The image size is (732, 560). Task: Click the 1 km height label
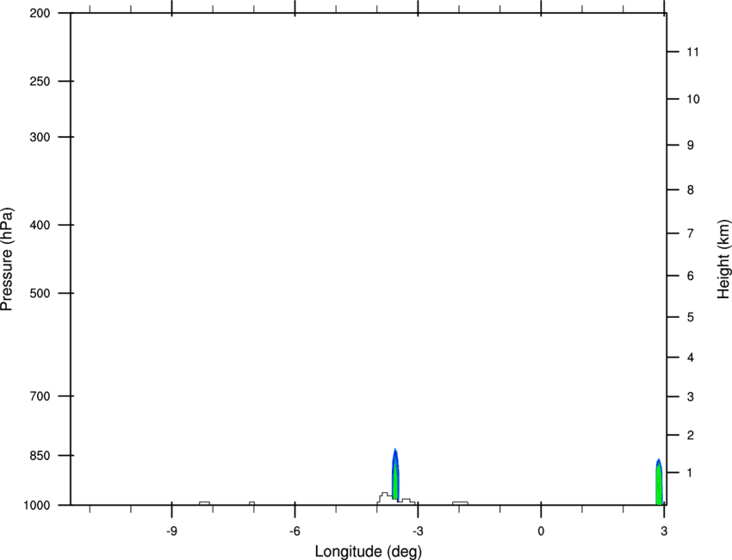pos(691,473)
